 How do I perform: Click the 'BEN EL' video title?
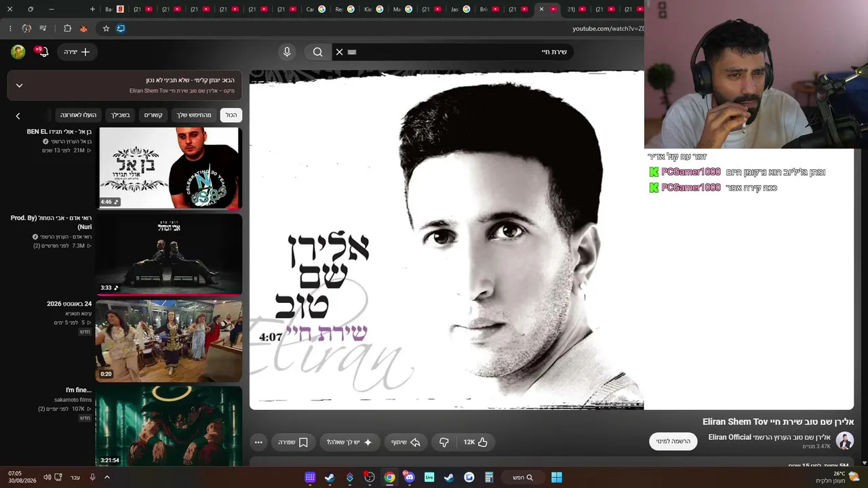(59, 131)
